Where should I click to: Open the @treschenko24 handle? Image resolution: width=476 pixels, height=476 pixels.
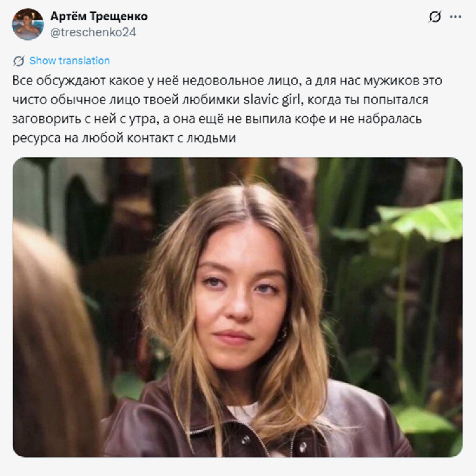tap(93, 32)
